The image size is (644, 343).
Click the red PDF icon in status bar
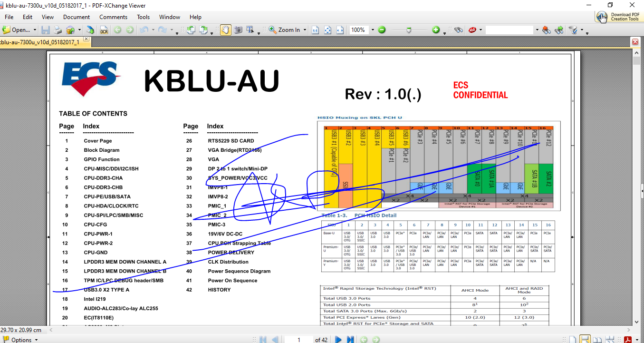tap(627, 340)
